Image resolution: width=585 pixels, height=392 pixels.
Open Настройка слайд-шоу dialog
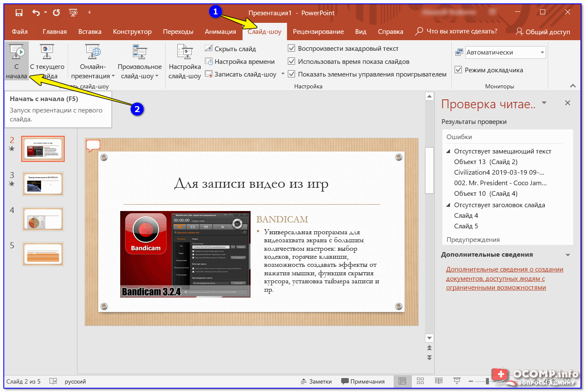(185, 61)
